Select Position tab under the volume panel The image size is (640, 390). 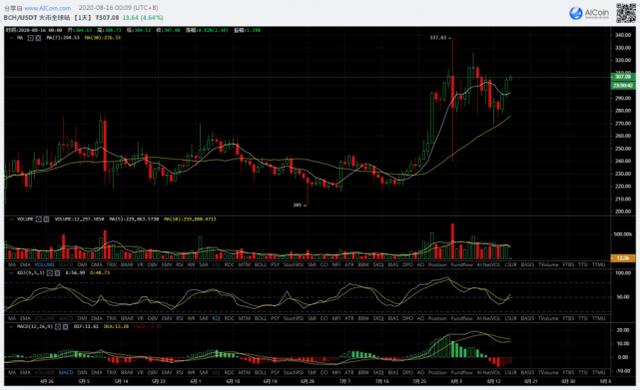click(438, 265)
